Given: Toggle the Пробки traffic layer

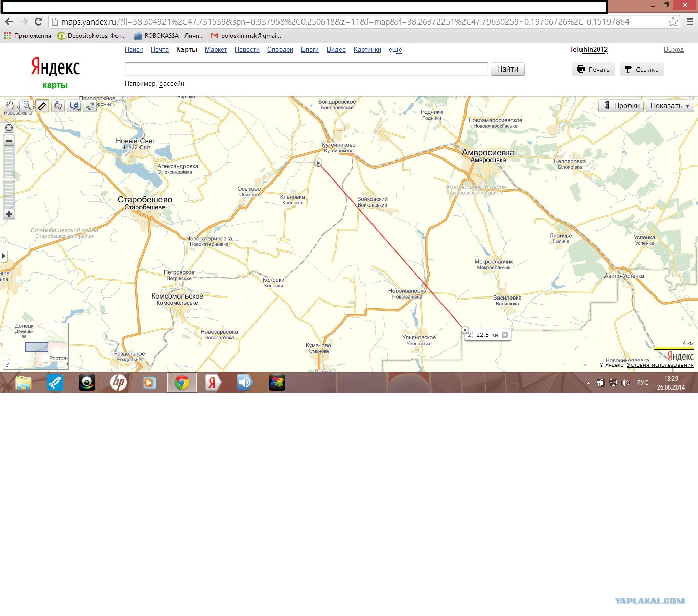Looking at the screenshot, I should (621, 106).
